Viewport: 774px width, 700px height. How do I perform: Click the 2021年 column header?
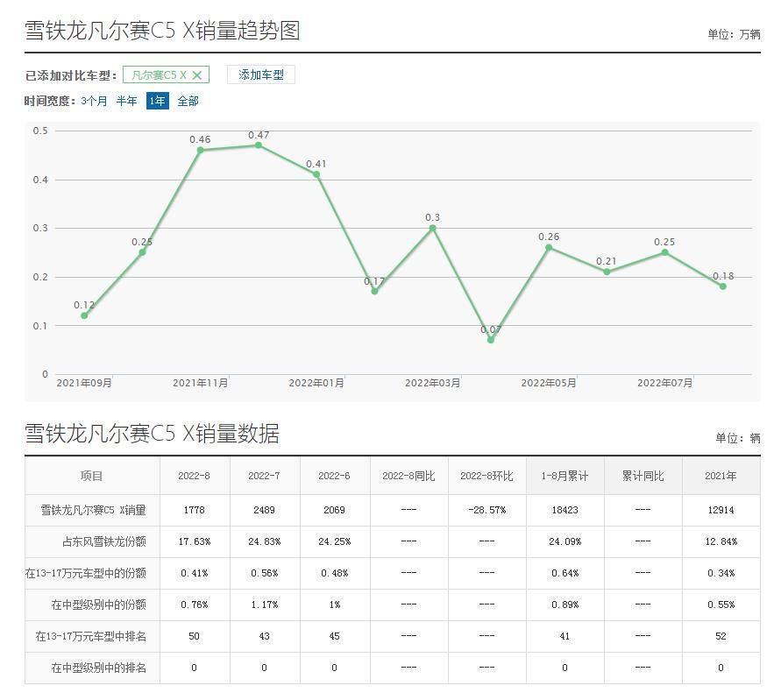(x=721, y=477)
